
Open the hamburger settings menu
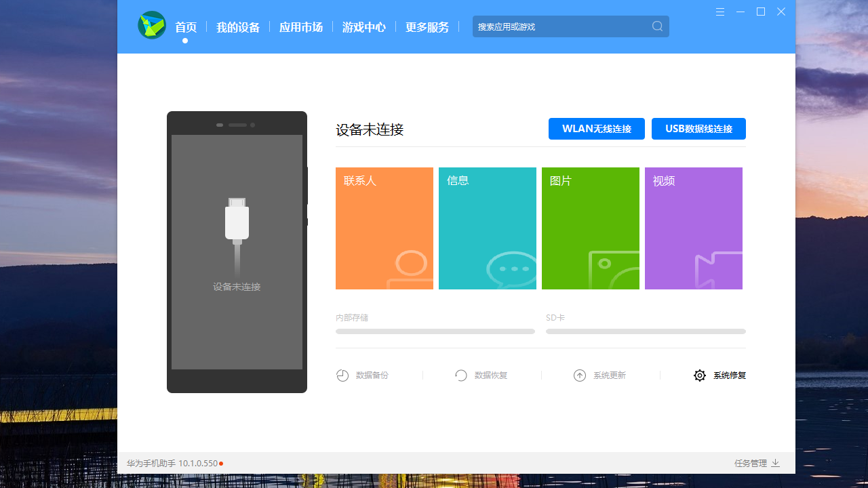(719, 12)
